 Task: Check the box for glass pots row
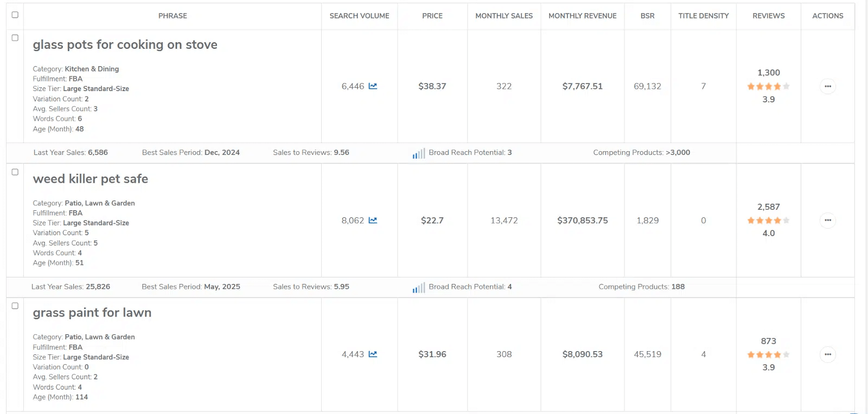coord(15,38)
